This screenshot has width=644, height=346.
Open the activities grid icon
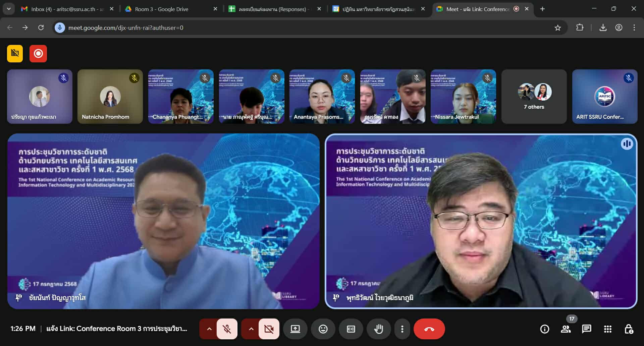pos(607,329)
